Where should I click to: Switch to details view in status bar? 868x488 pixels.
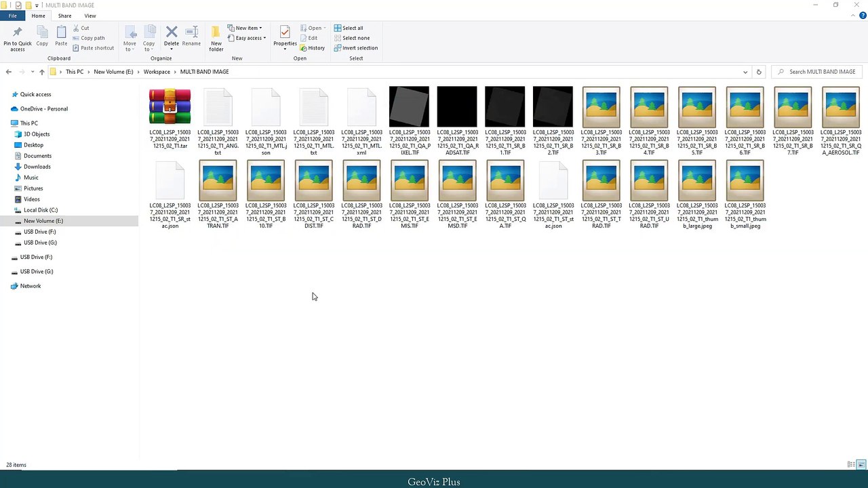851,464
